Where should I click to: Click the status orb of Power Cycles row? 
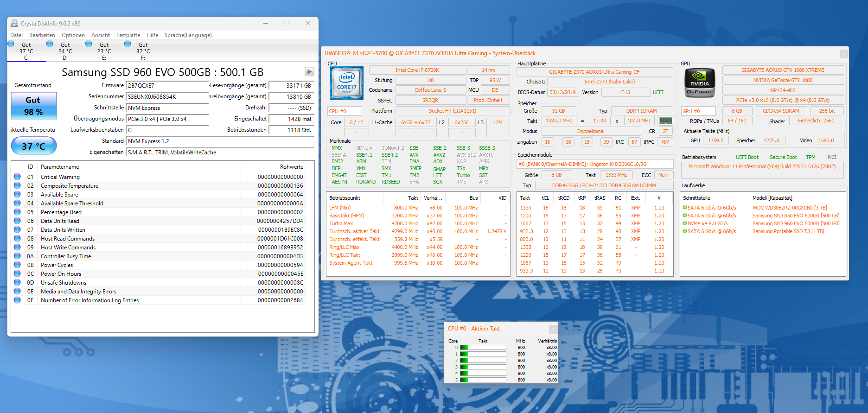(17, 265)
